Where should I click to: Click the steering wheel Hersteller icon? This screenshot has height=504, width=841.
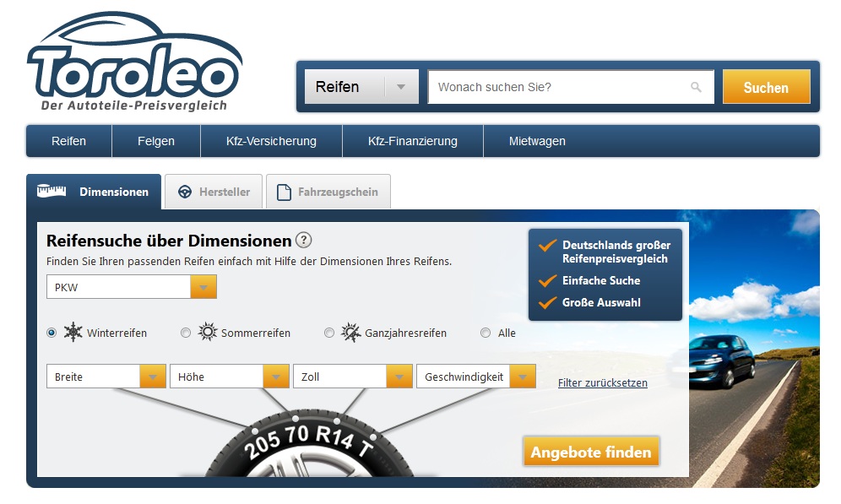(185, 192)
